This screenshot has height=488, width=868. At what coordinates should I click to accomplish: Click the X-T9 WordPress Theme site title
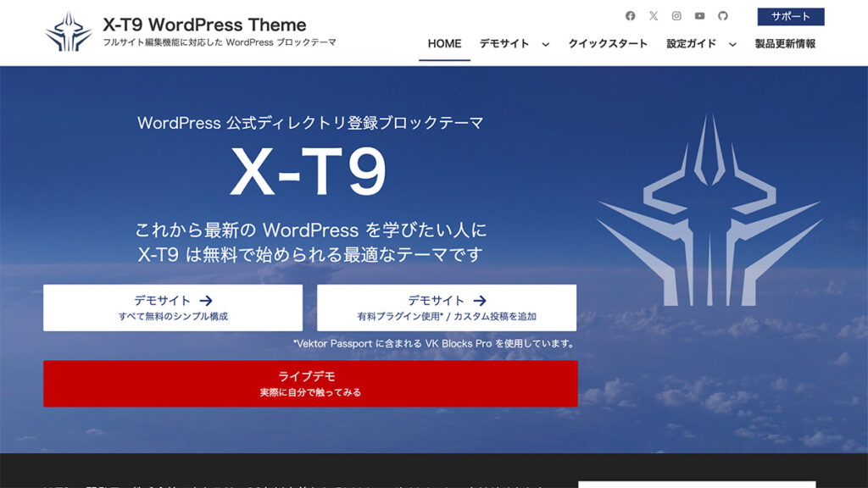204,25
